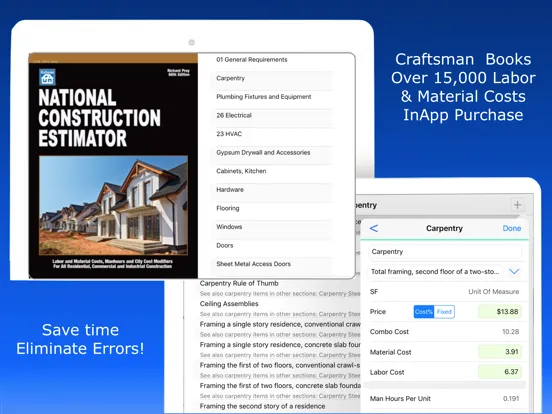The height and width of the screenshot is (414, 552).
Task: Edit the Carpentry name field
Action: pos(445,252)
